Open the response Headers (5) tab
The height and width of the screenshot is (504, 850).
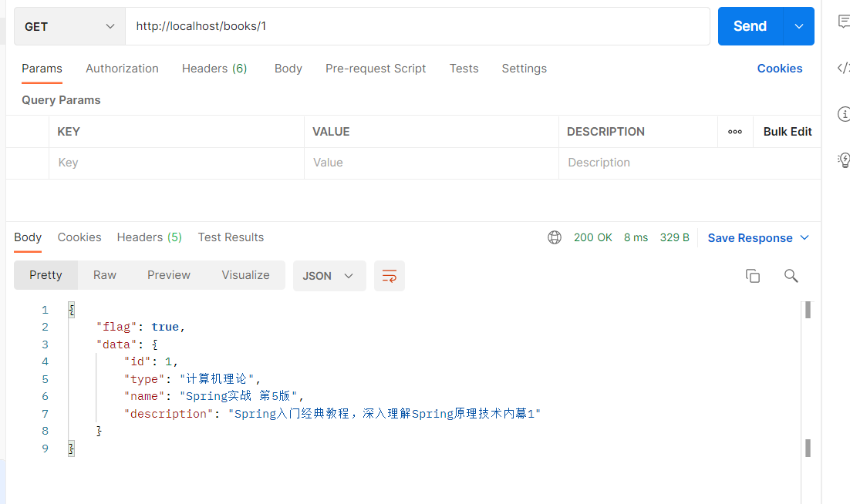[x=149, y=237]
